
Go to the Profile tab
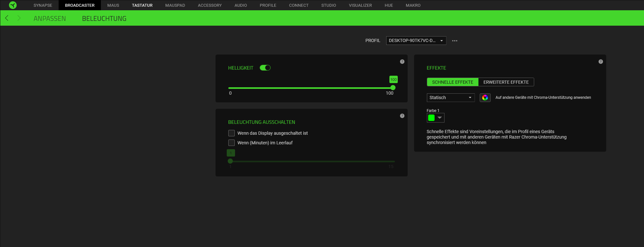point(268,5)
